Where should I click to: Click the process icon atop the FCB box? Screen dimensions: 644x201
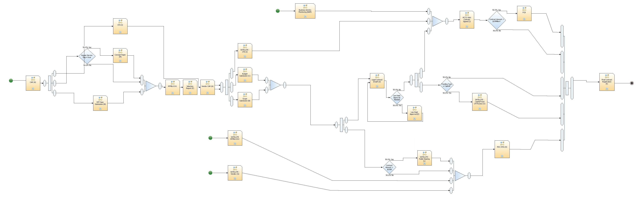(x=524, y=9)
